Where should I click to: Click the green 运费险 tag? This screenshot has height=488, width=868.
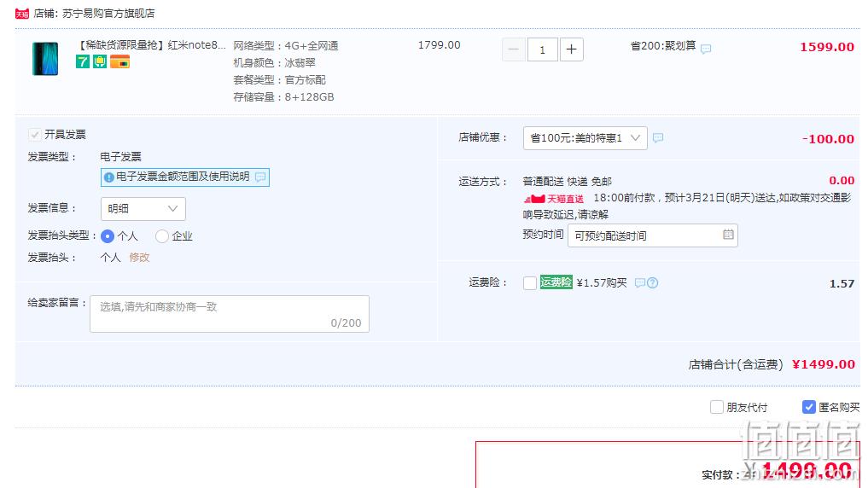tap(556, 282)
